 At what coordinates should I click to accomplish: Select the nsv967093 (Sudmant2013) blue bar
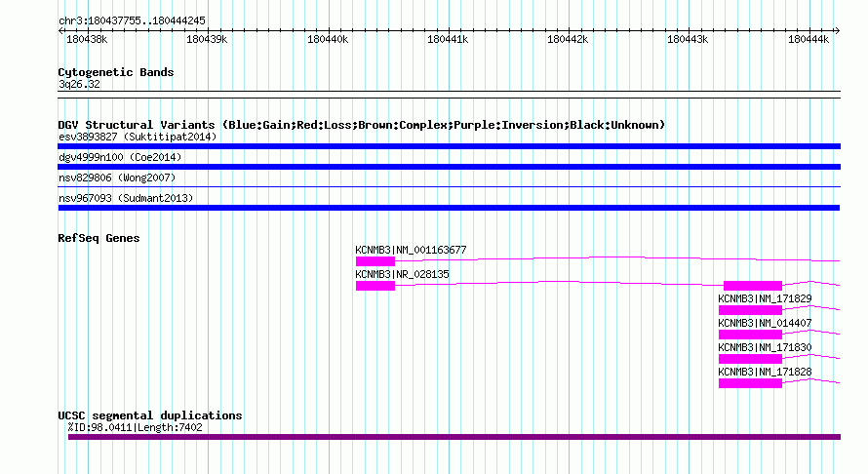pyautogui.click(x=449, y=208)
